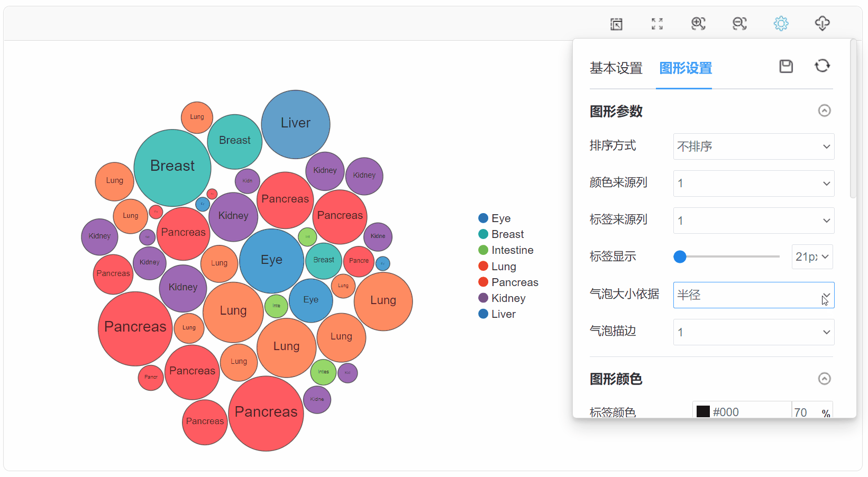Click the fullscreen expand icon
The width and height of the screenshot is (868, 477).
(657, 24)
